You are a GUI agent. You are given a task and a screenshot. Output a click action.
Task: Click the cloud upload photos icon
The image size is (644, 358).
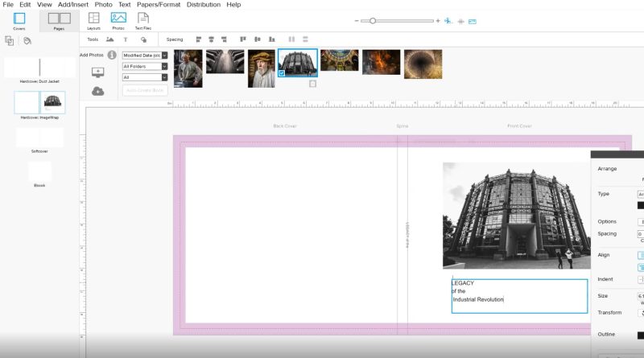click(x=98, y=91)
